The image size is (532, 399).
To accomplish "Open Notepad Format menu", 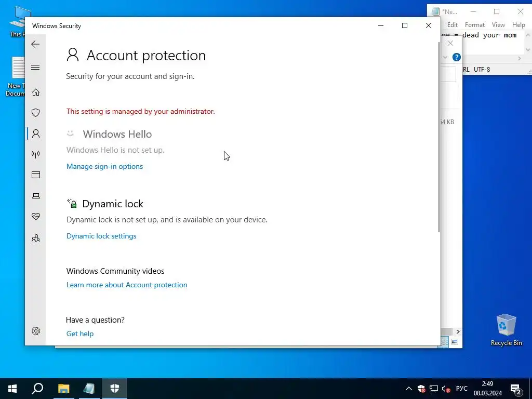I will click(x=475, y=25).
